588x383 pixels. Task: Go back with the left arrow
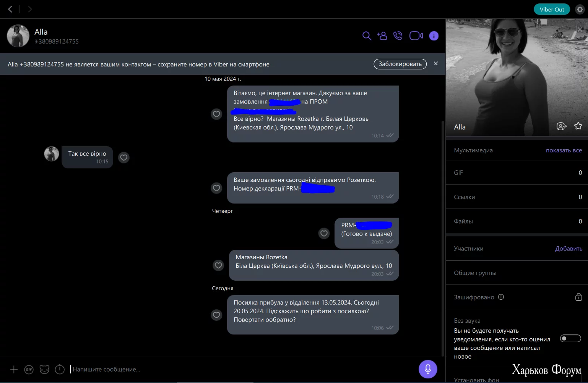pos(10,9)
